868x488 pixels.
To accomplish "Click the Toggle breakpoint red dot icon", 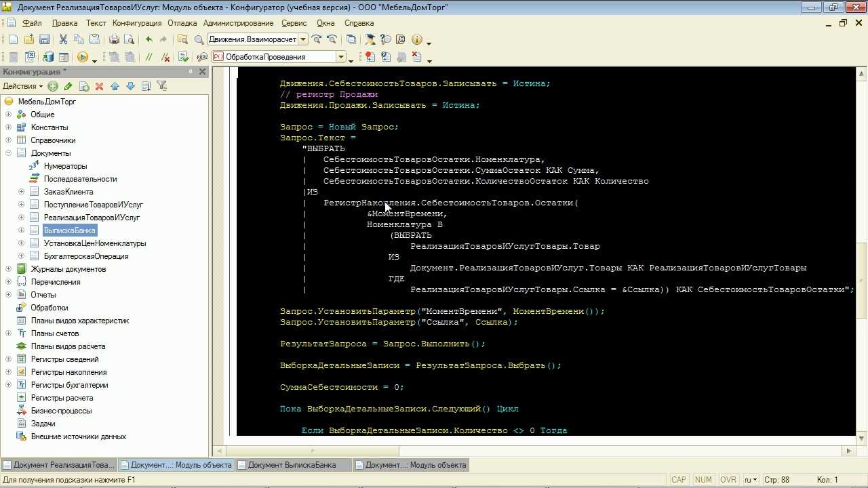I will 370,57.
